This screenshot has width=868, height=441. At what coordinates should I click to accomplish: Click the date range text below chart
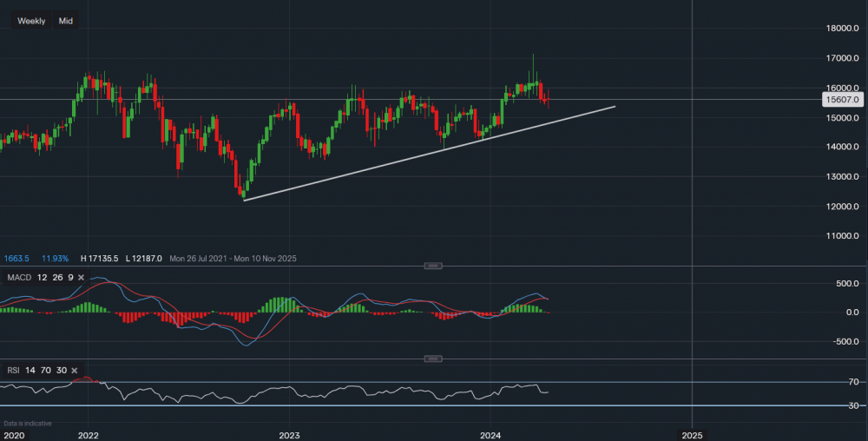pos(224,259)
